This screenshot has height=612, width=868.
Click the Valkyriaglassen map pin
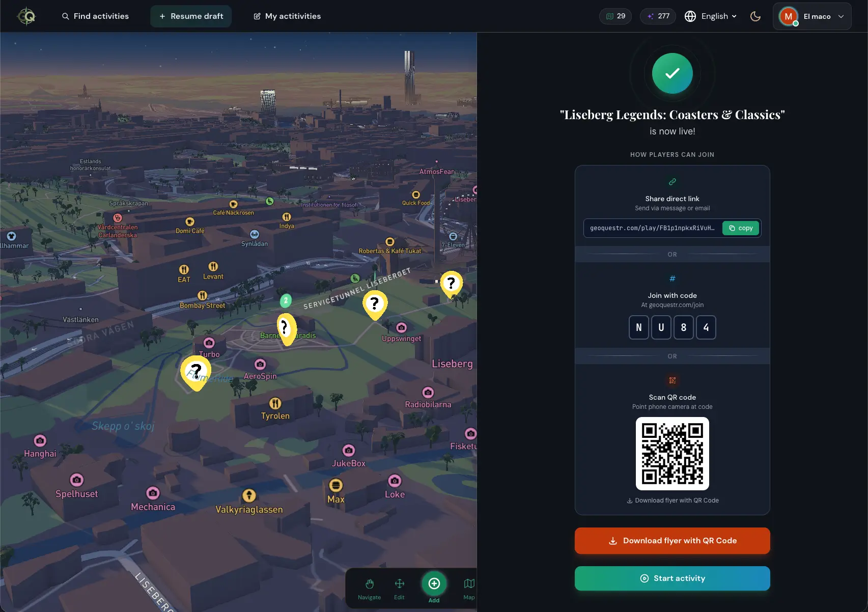[x=249, y=495]
